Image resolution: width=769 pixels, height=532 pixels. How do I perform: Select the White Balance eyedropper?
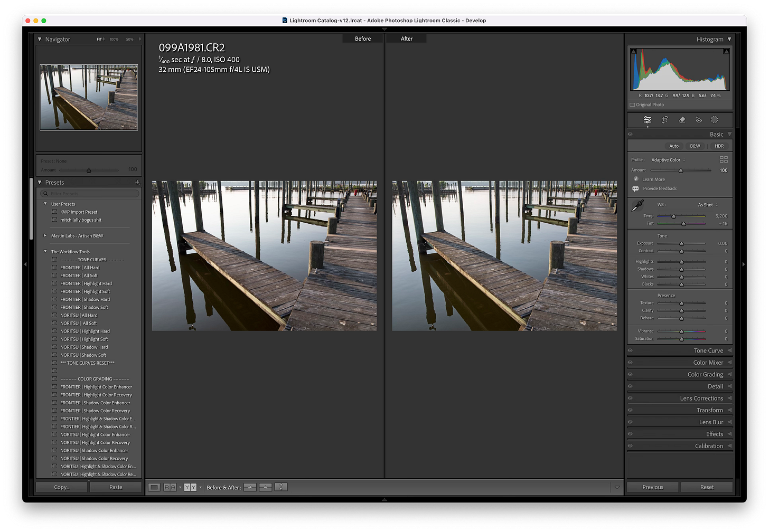coord(637,206)
